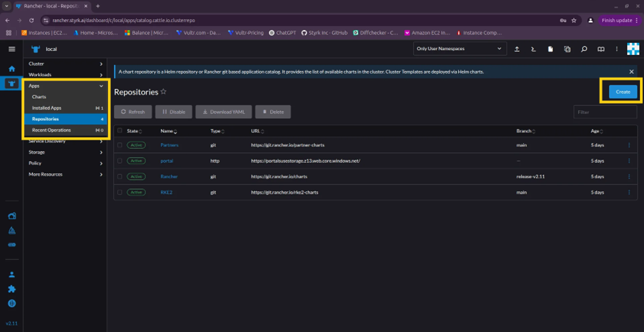The width and height of the screenshot is (644, 332).
Task: Sort table by Name column
Action: coord(169,131)
